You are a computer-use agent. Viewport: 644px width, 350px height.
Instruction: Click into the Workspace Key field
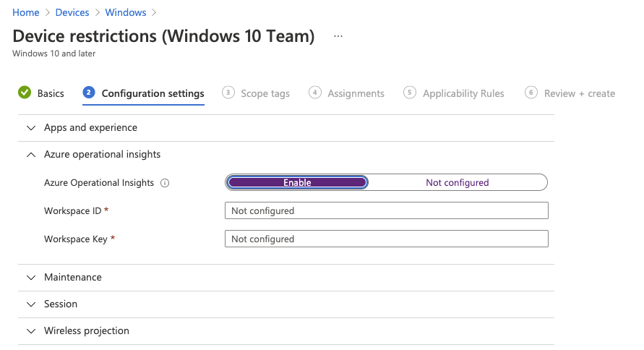click(x=387, y=239)
